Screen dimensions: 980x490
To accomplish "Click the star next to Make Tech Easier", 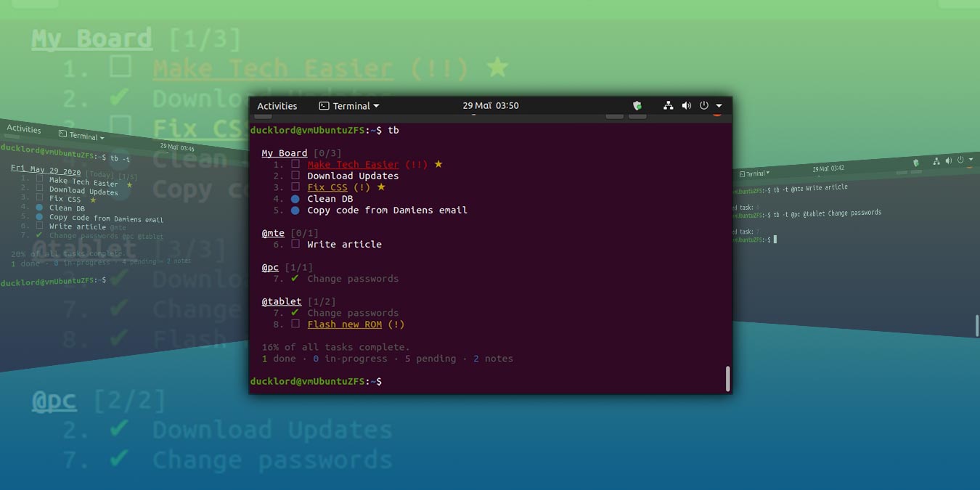I will [437, 164].
